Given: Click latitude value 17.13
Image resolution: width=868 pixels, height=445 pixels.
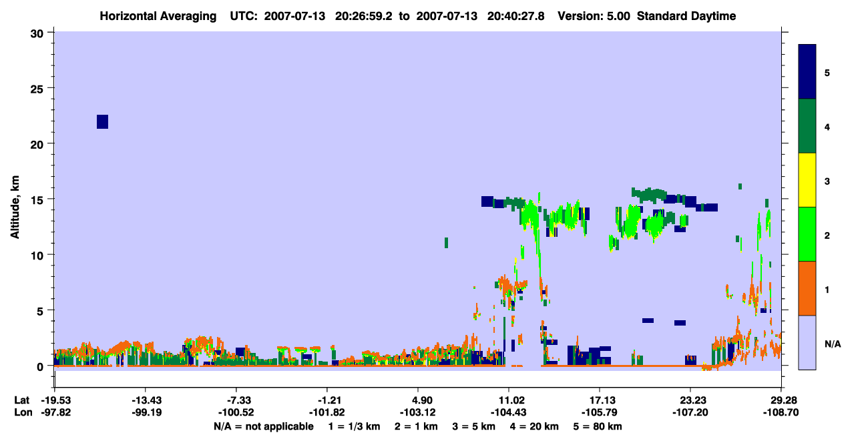Looking at the screenshot, I should click(x=600, y=400).
